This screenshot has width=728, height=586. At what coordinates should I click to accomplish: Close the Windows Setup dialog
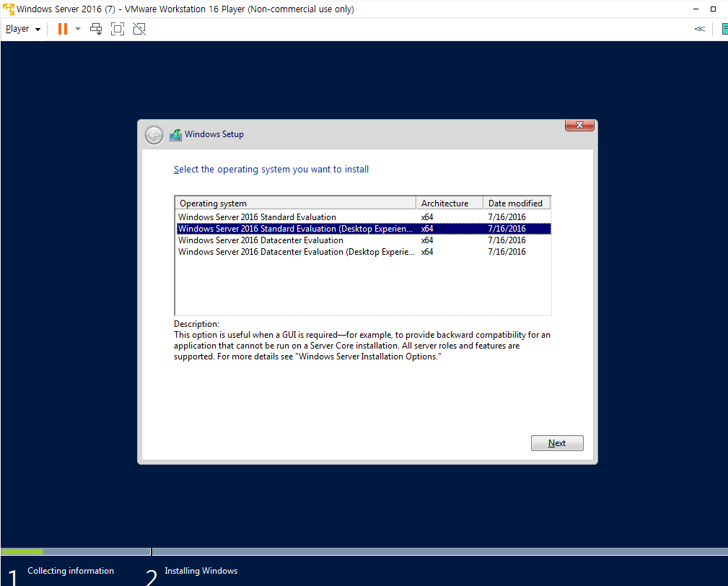579,125
